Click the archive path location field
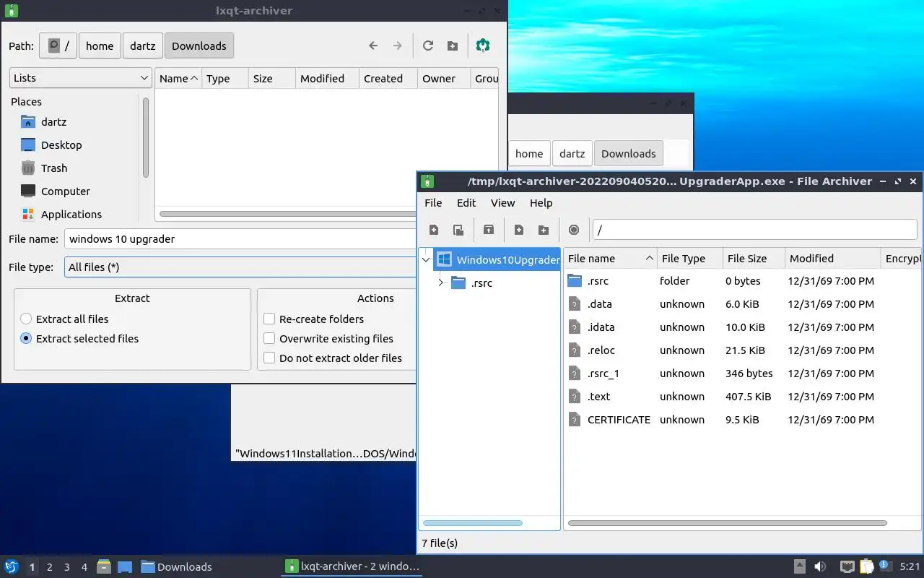The height and width of the screenshot is (578, 924). [x=754, y=230]
